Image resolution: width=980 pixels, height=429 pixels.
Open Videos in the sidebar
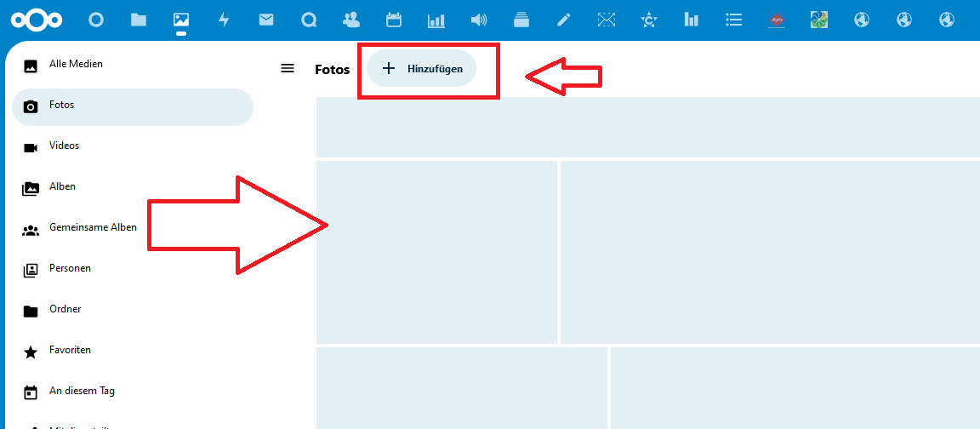[x=133, y=146]
